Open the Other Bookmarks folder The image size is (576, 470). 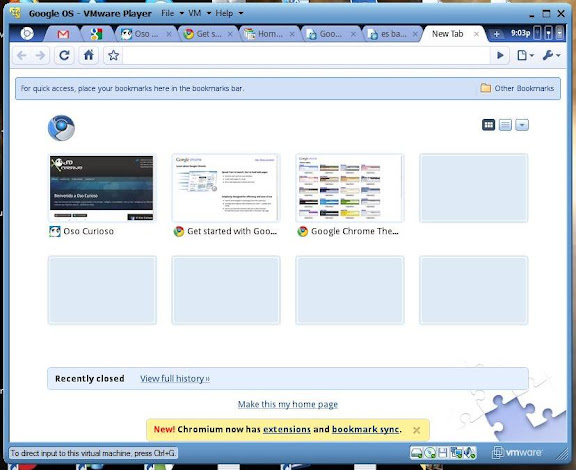pos(517,88)
